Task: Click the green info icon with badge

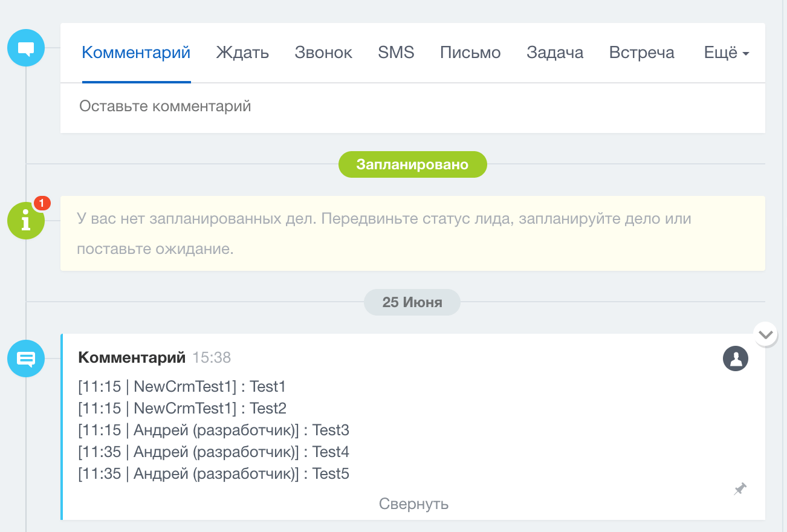Action: (26, 221)
